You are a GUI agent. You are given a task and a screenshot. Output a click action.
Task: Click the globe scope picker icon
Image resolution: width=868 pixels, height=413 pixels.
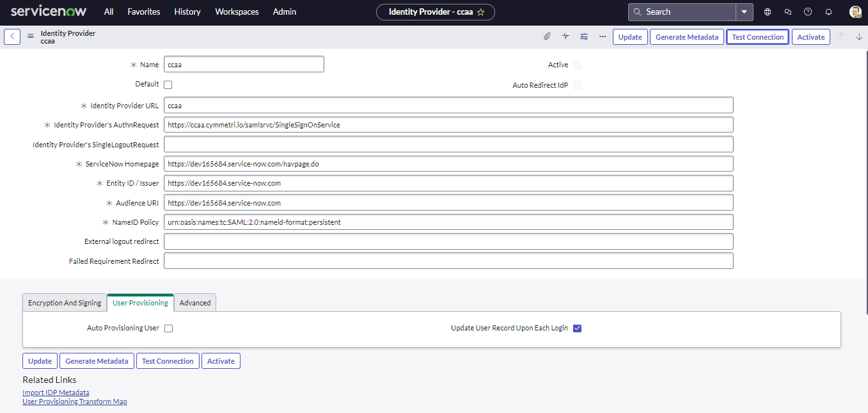tap(768, 12)
